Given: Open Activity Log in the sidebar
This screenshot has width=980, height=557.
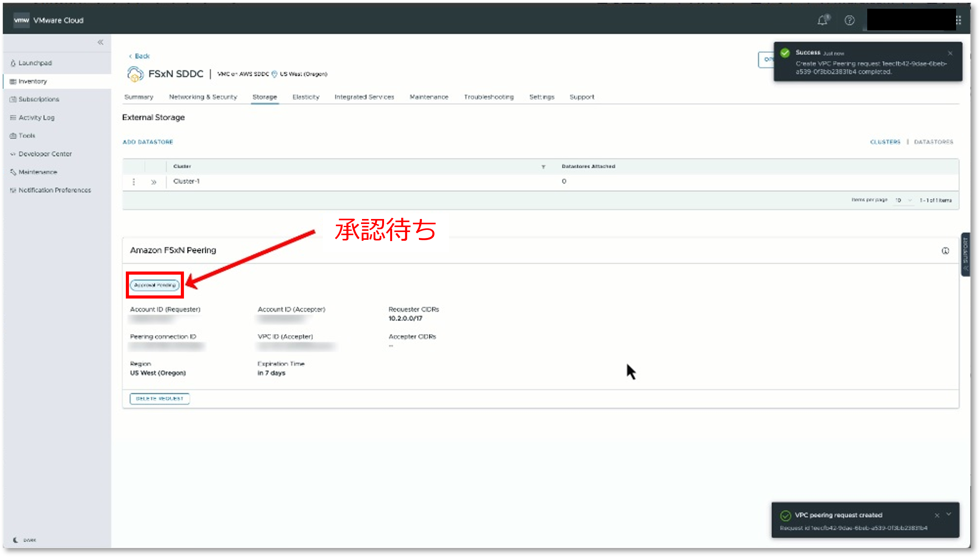Looking at the screenshot, I should 36,117.
